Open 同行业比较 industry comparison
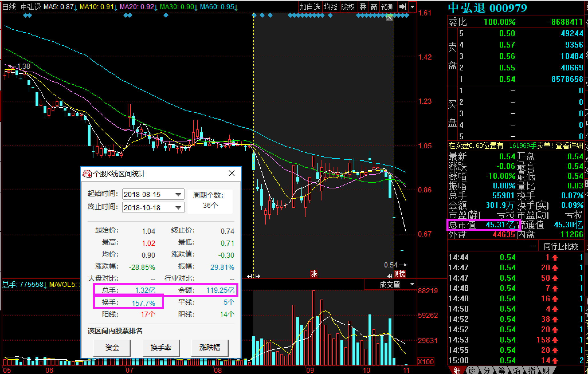 561,246
